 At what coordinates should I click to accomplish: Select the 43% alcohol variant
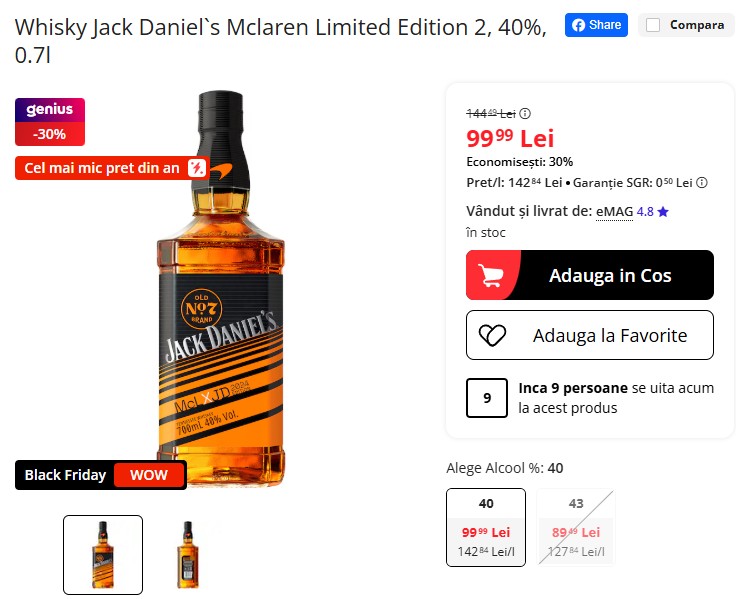(x=576, y=527)
